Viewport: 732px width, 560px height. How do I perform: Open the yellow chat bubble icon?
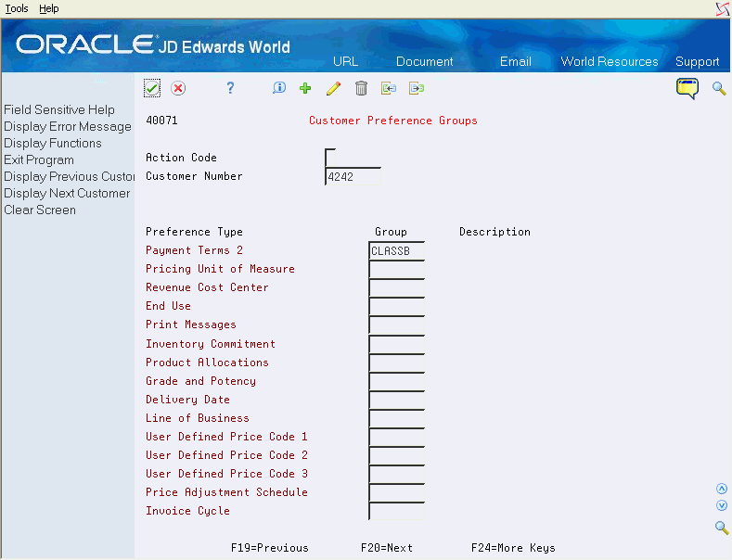687,88
